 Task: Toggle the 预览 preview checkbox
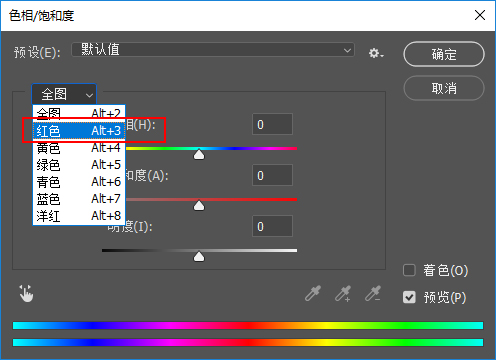(x=409, y=297)
